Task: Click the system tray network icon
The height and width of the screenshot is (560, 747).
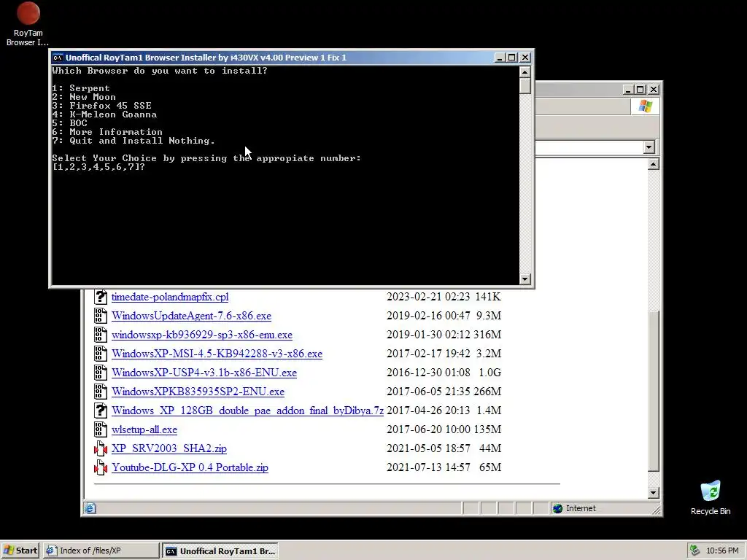Action: [x=695, y=551]
